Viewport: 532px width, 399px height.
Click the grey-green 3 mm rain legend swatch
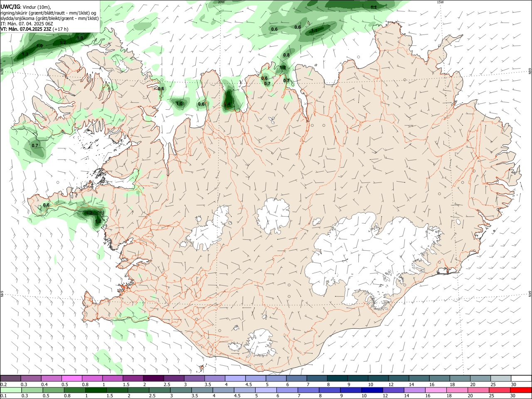click(x=180, y=390)
